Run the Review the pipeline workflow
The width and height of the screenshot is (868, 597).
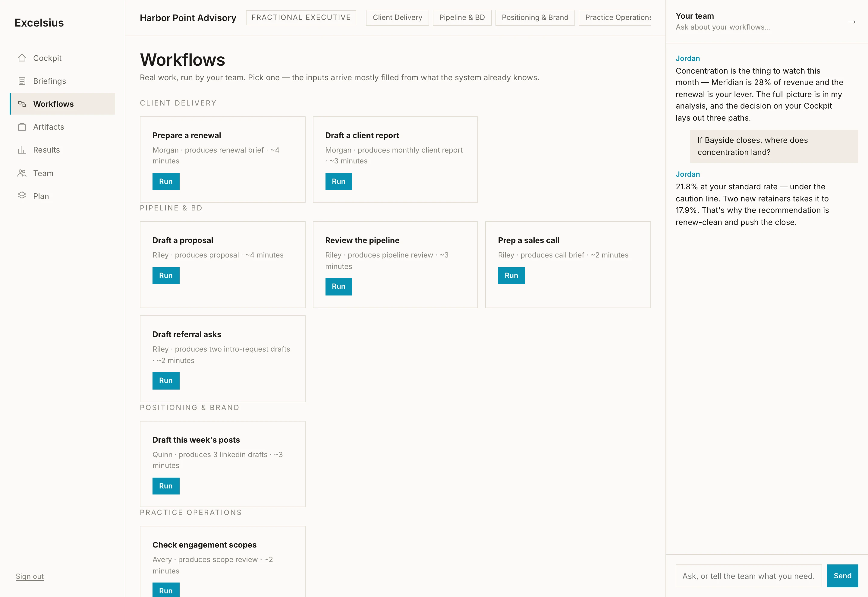coord(338,286)
